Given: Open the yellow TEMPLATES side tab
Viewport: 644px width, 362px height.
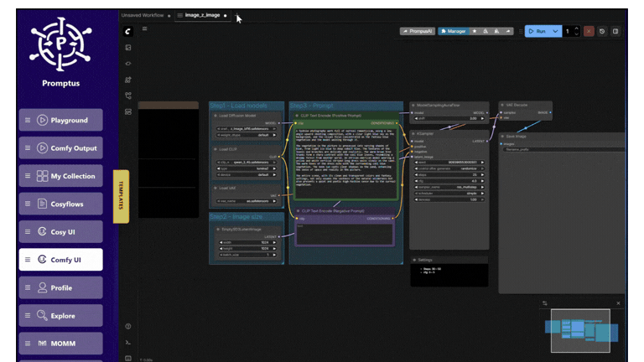Looking at the screenshot, I should 121,196.
